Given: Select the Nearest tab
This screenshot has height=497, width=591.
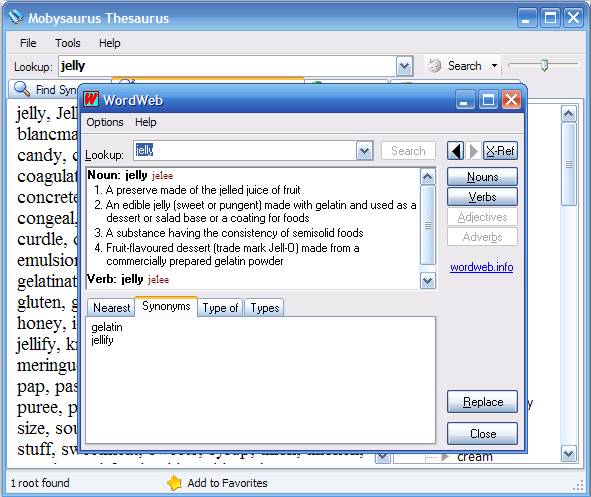Looking at the screenshot, I should pyautogui.click(x=111, y=308).
